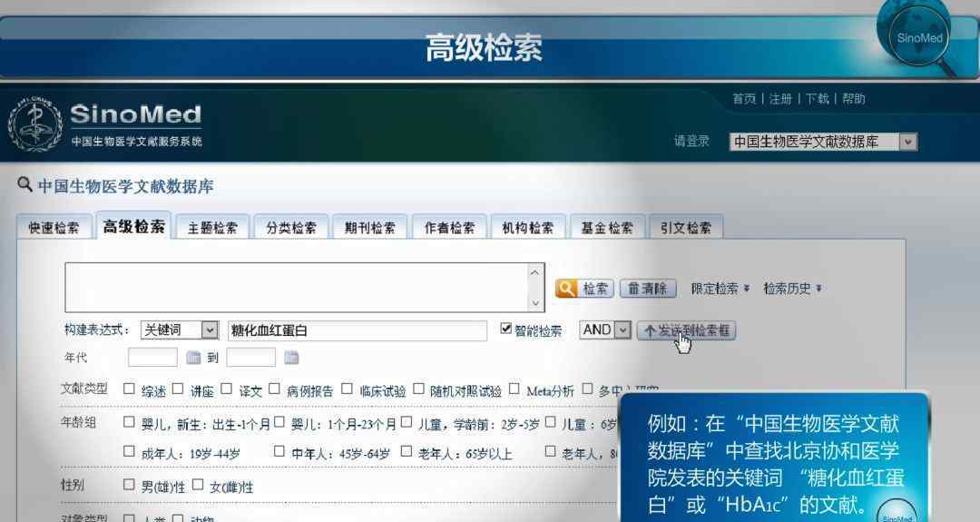
Task: Check the 临床试验 document type
Action: point(347,389)
